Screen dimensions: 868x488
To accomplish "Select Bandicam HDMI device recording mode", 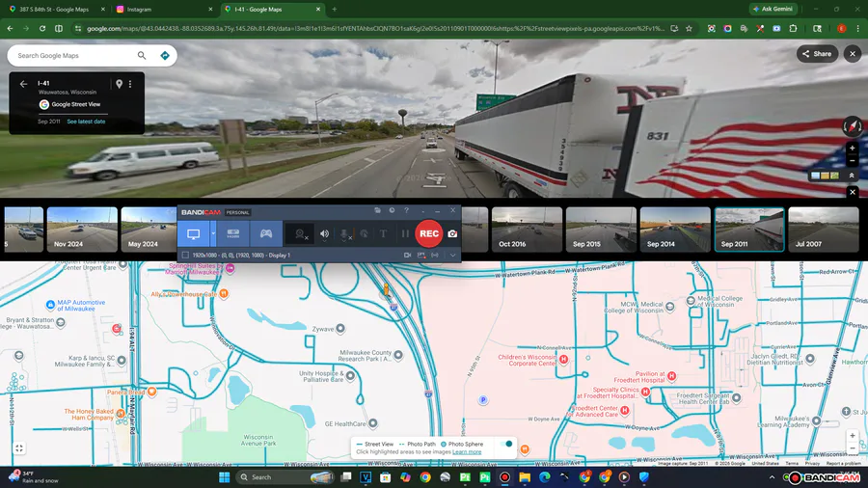I will [x=233, y=233].
